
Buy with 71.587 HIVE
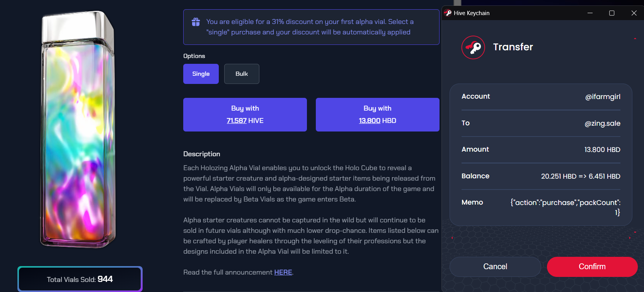point(245,114)
